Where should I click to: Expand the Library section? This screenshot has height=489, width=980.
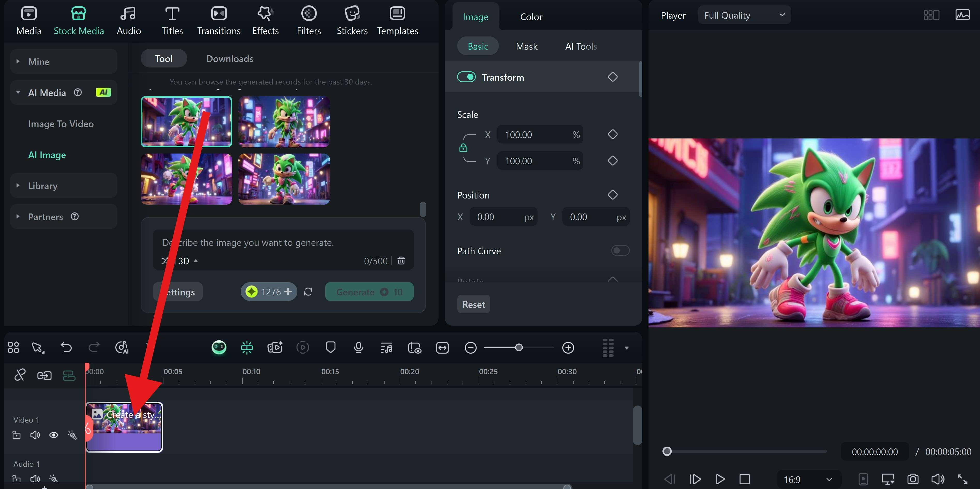pos(18,186)
